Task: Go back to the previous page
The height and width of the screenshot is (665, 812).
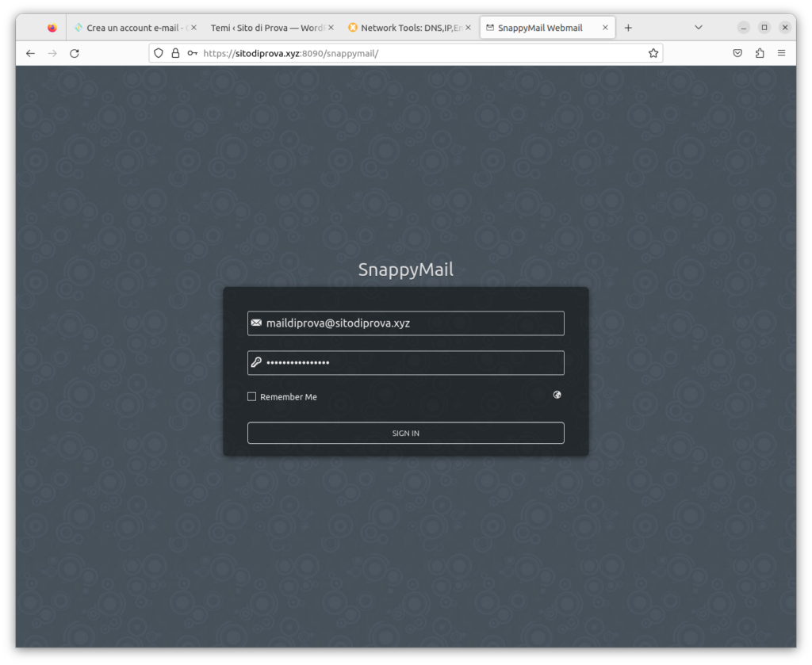Action: tap(30, 53)
